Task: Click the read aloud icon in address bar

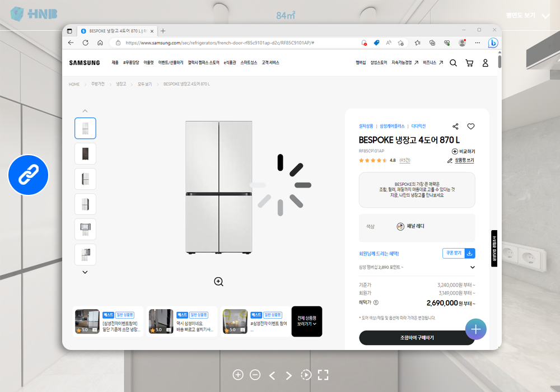Action: point(389,43)
